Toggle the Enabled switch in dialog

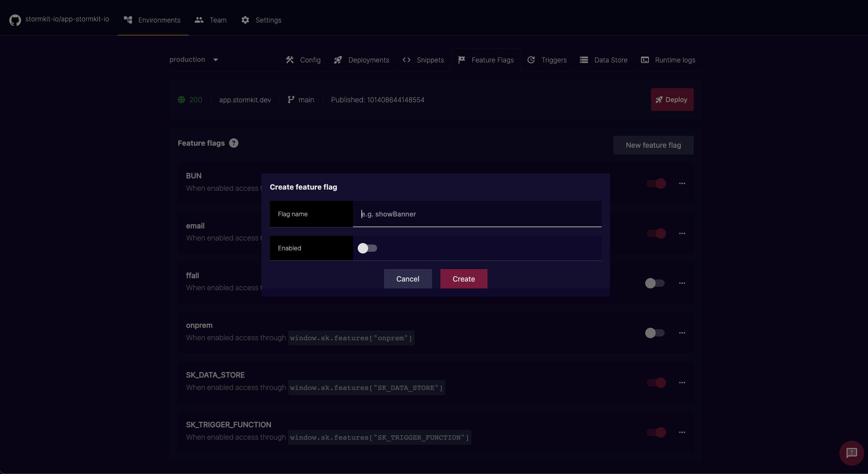367,248
